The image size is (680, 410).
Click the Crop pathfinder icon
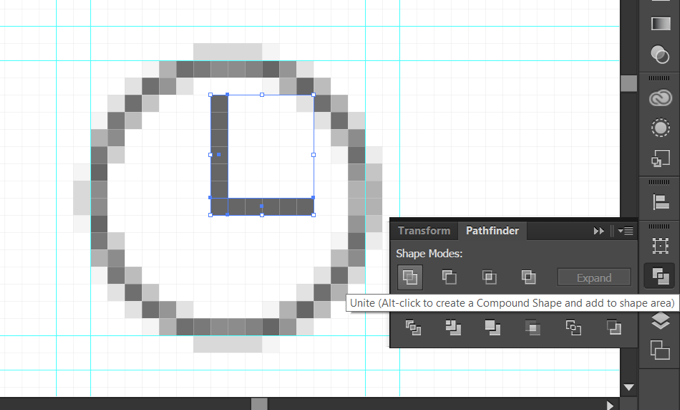[533, 328]
